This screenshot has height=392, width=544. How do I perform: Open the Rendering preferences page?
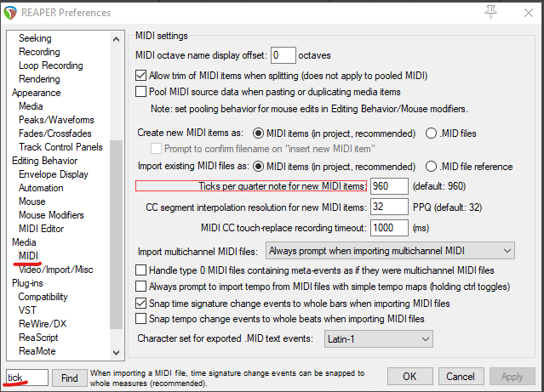[x=39, y=79]
